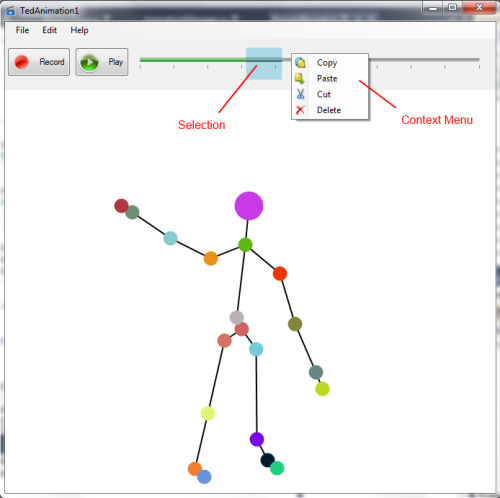The width and height of the screenshot is (500, 498).
Task: Select the purple knee joint
Action: (257, 439)
